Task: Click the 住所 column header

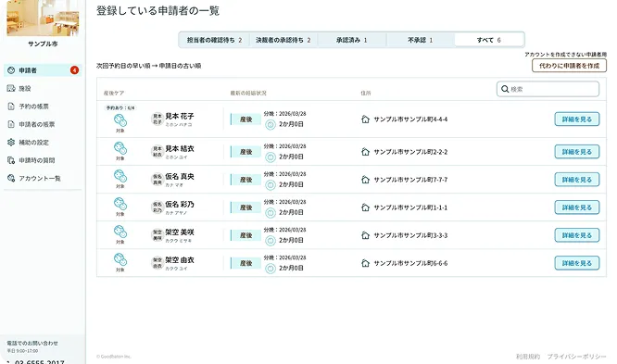Action: pyautogui.click(x=366, y=94)
